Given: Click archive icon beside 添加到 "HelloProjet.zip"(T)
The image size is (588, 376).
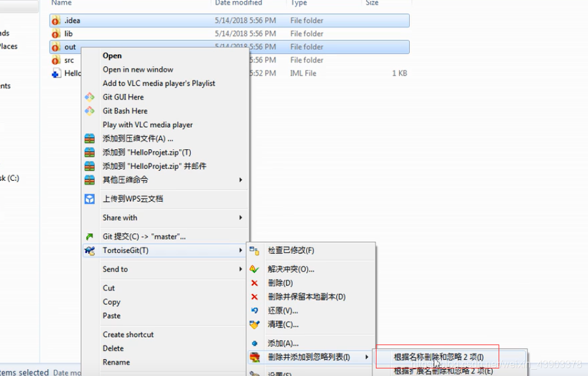Looking at the screenshot, I should click(89, 152).
